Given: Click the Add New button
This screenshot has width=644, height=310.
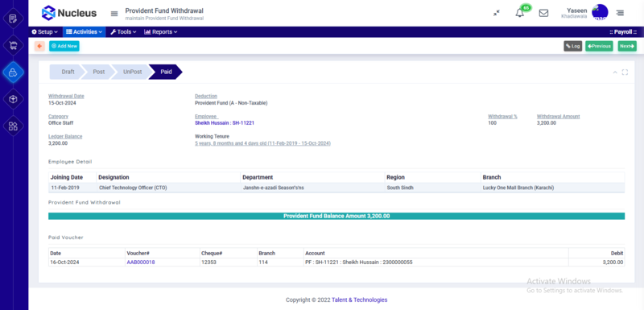Looking at the screenshot, I should click(x=64, y=46).
